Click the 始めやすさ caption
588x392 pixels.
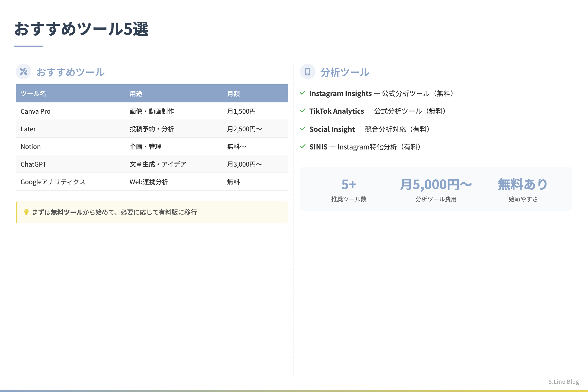pyautogui.click(x=523, y=199)
